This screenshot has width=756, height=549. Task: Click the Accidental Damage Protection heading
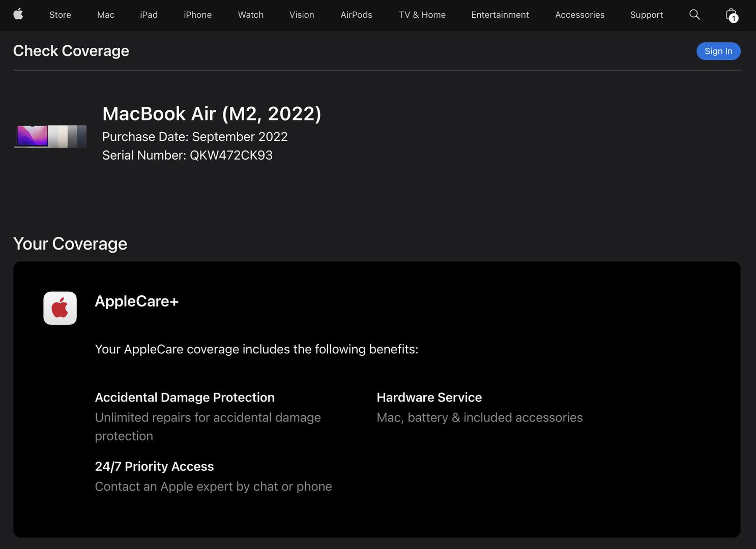click(x=185, y=398)
